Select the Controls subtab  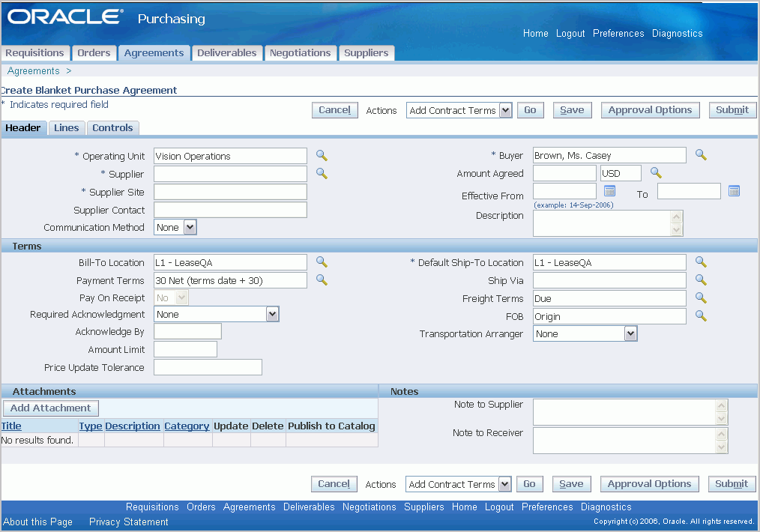click(112, 128)
